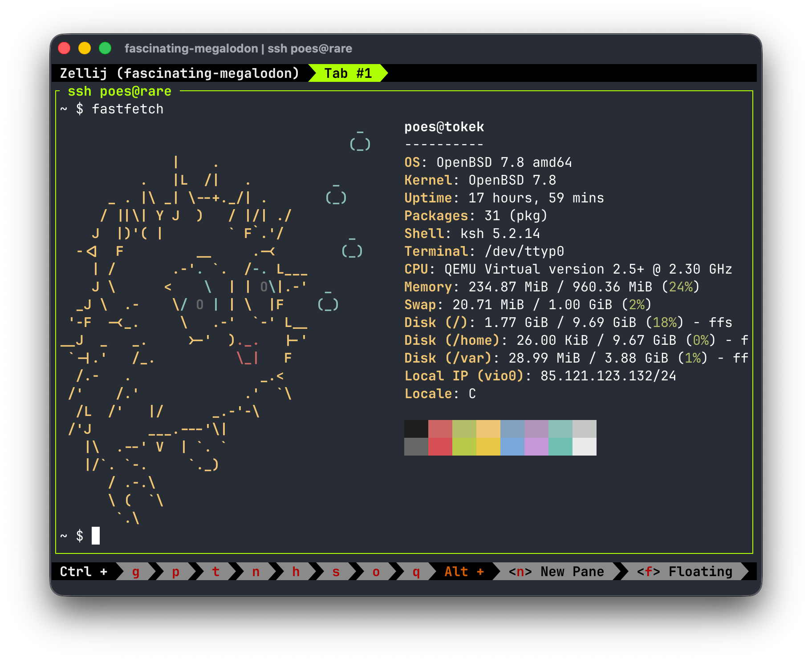Click the Ctrl + g lock mode key

[136, 572]
